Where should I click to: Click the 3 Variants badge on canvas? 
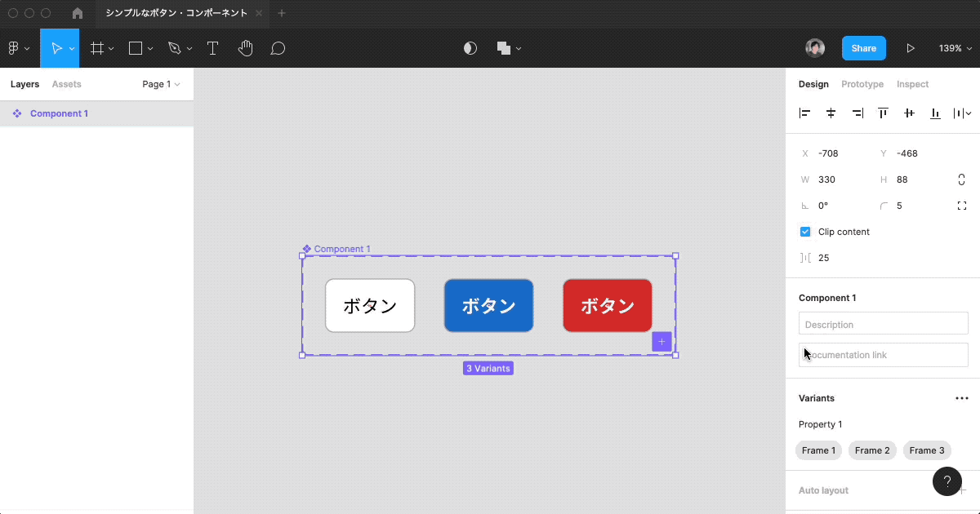488,369
